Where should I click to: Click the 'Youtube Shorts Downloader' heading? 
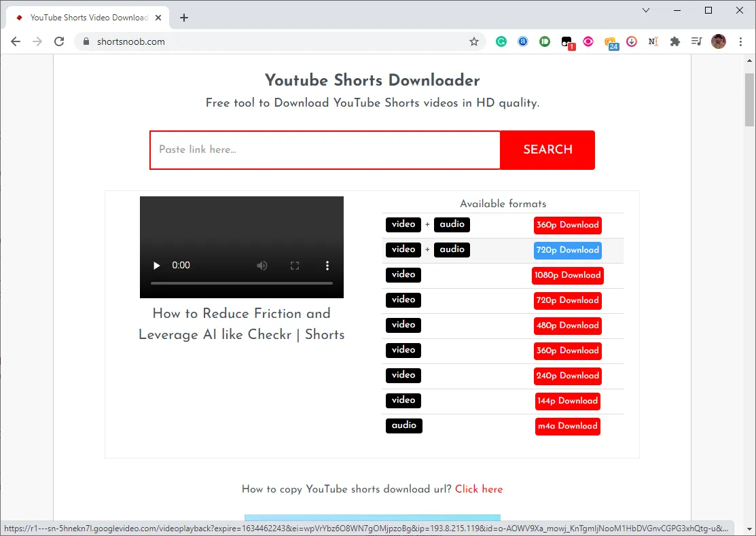(x=372, y=80)
